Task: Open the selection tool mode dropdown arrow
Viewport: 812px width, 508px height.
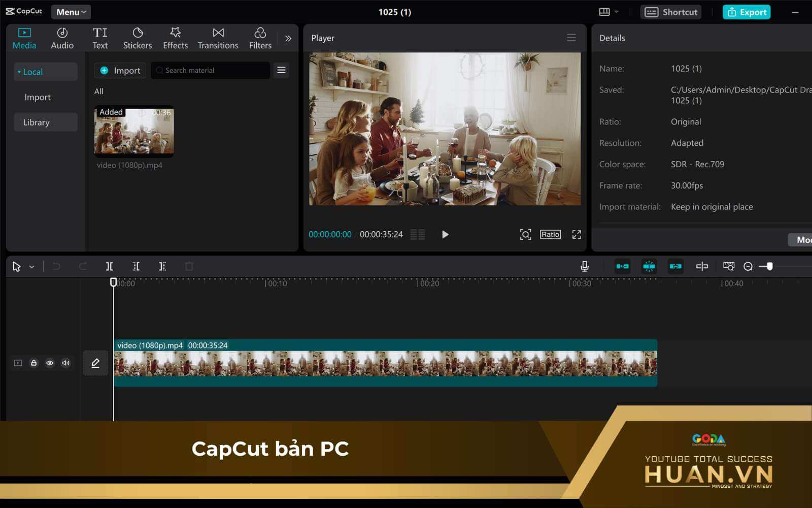Action: click(31, 267)
